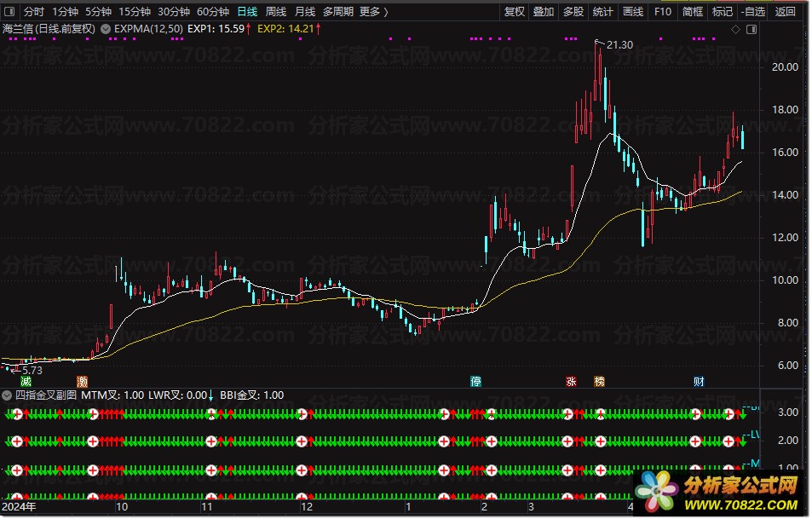The height and width of the screenshot is (519, 812).
Task: Click the LWR叉: 0.00 value
Action: [177, 395]
